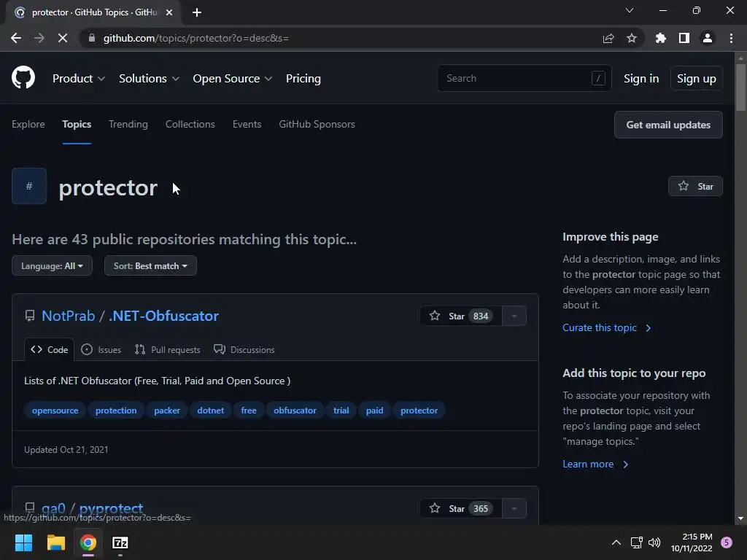Expand the Product menu
Screen dimensions: 747x560
(x=79, y=78)
